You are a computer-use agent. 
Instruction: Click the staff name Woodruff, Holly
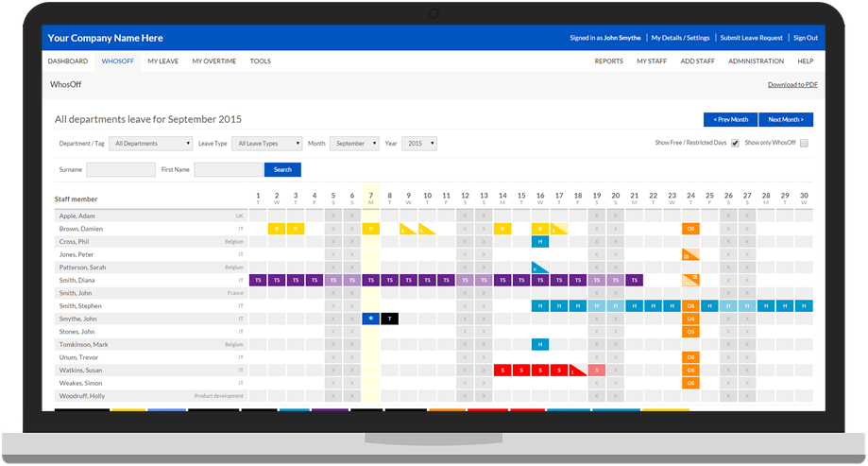[82, 396]
